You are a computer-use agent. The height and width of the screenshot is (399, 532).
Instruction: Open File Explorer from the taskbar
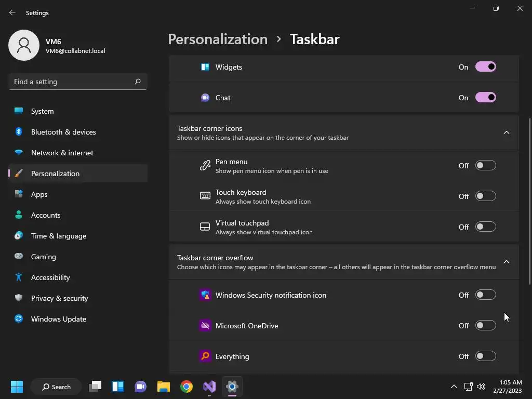tap(164, 387)
